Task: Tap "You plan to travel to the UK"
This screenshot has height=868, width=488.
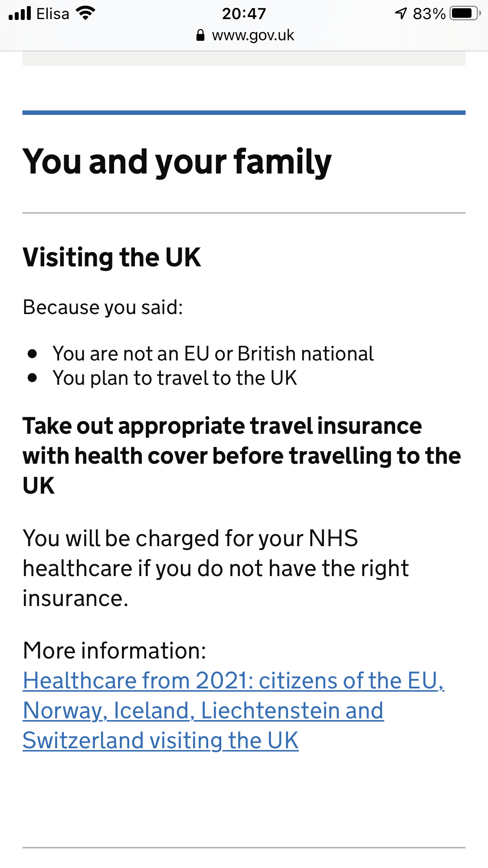Action: coord(175,378)
